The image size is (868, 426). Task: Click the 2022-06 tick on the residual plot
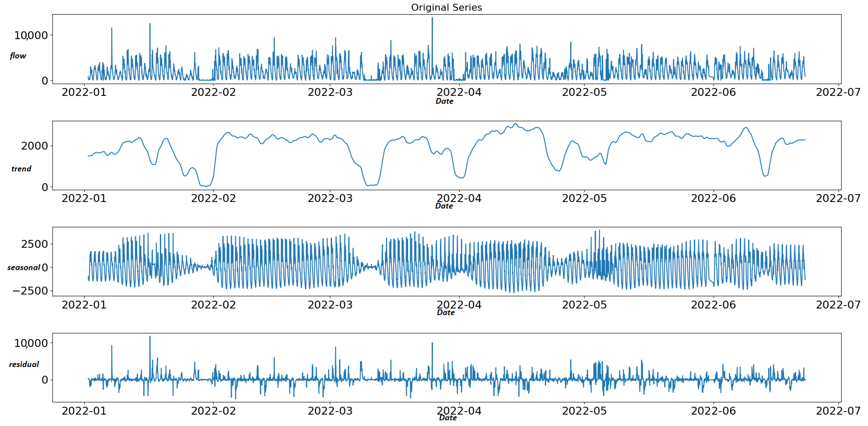pos(713,411)
